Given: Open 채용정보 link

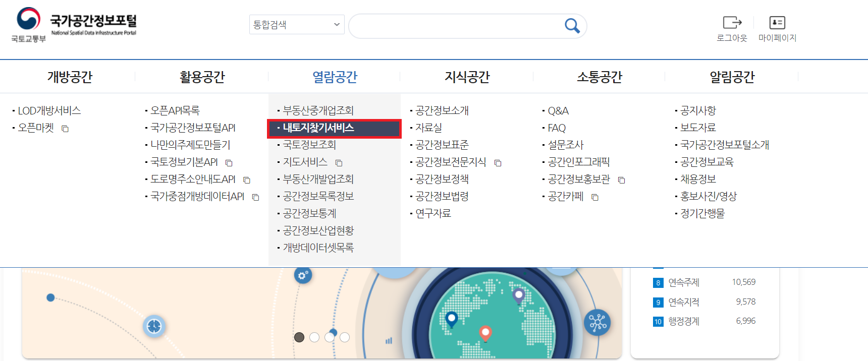Looking at the screenshot, I should (698, 179).
